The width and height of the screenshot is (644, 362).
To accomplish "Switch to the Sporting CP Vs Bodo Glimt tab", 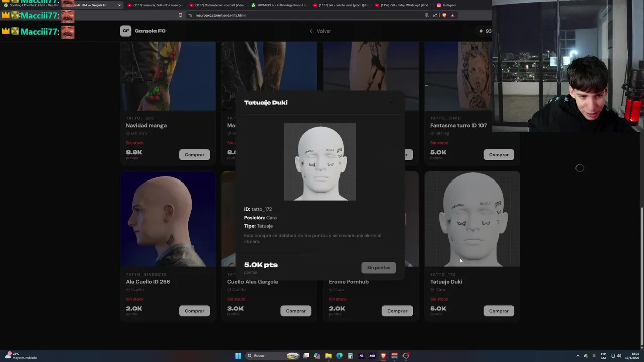I will coord(31,5).
